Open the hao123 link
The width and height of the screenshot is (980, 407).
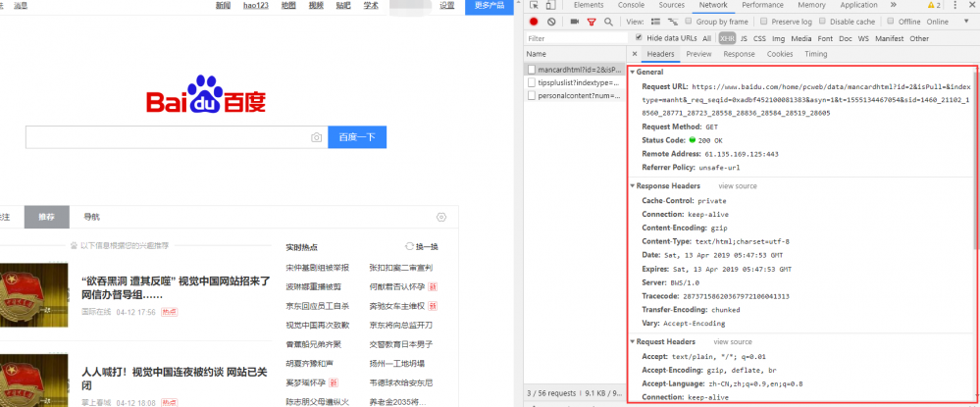255,6
